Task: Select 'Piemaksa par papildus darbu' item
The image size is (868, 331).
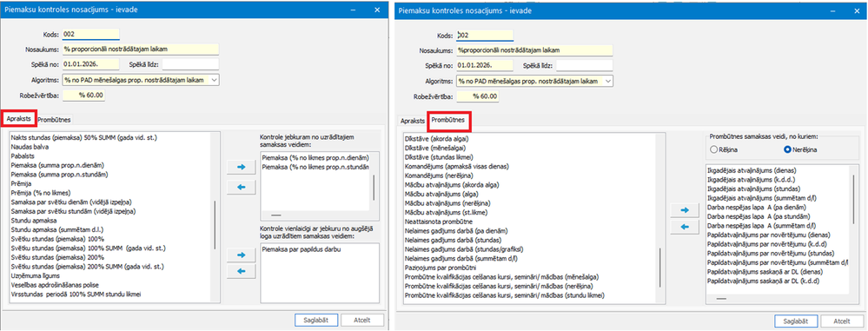Action: pyautogui.click(x=301, y=249)
